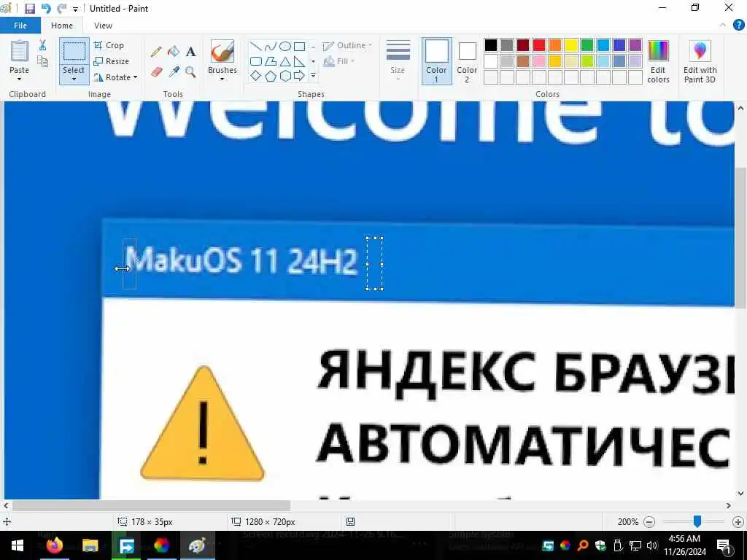Click Edit with Paint 3D
The width and height of the screenshot is (747, 560).
coord(700,61)
